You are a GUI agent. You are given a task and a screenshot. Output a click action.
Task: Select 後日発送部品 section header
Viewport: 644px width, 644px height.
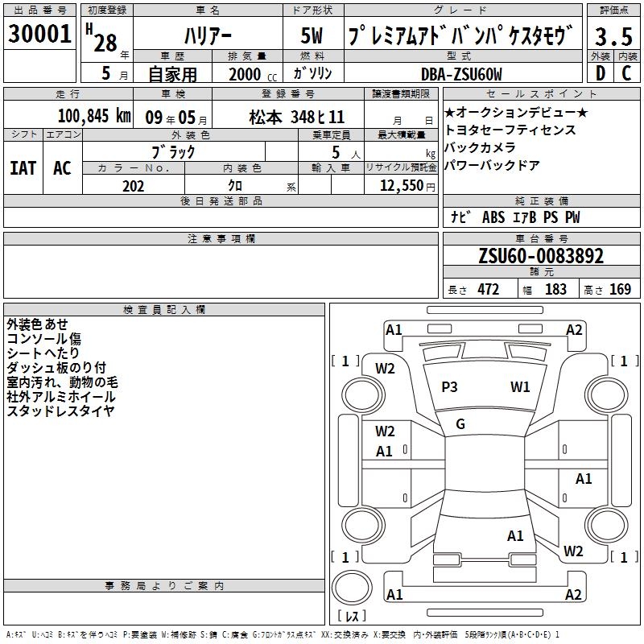(221, 200)
